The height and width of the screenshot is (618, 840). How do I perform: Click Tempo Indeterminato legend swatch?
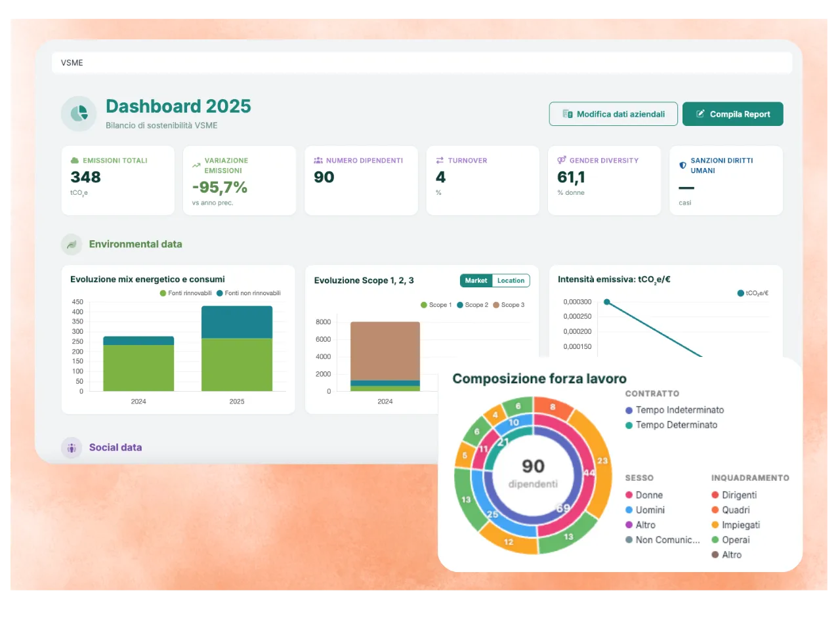(x=629, y=410)
